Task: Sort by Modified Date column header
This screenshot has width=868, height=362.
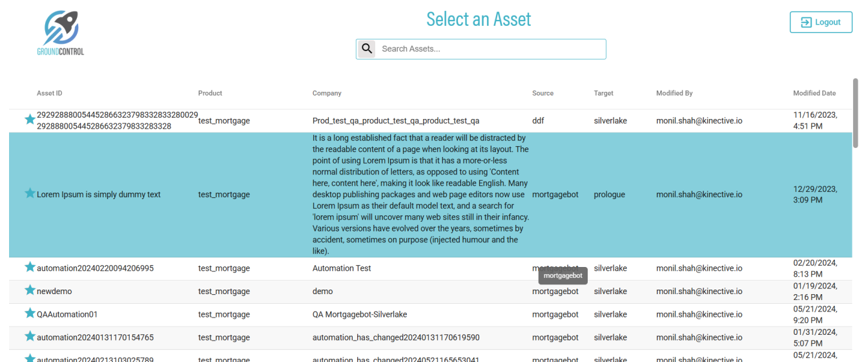Action: (x=814, y=93)
